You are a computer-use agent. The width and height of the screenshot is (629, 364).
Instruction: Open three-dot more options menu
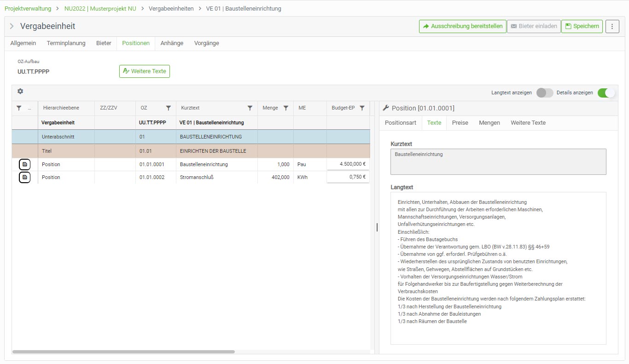pos(612,26)
